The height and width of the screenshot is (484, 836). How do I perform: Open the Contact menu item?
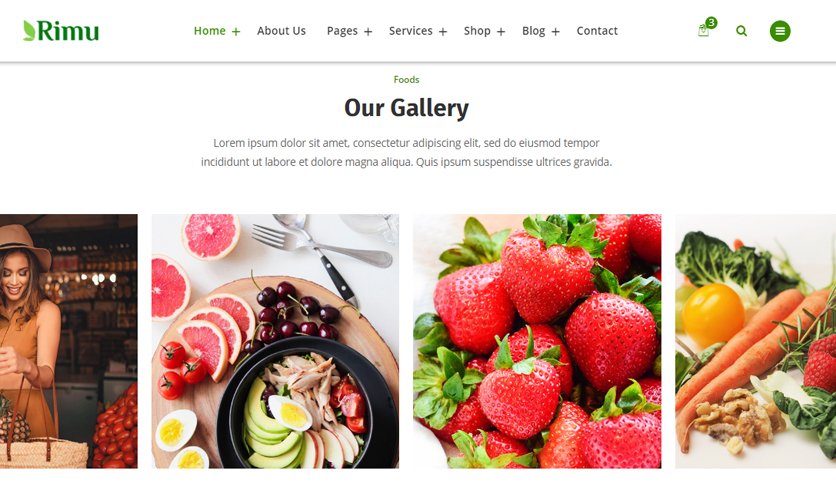pyautogui.click(x=597, y=31)
